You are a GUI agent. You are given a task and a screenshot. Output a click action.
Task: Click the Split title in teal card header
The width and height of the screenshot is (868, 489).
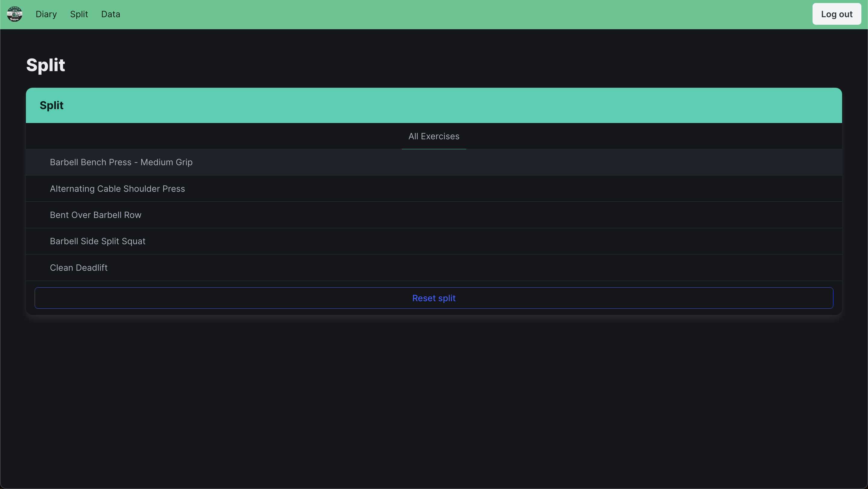[52, 106]
